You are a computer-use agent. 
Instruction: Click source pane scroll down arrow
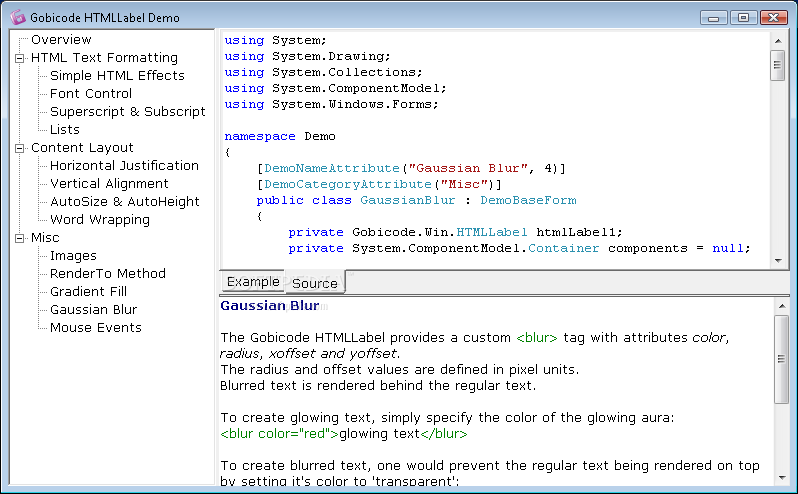tap(778, 260)
